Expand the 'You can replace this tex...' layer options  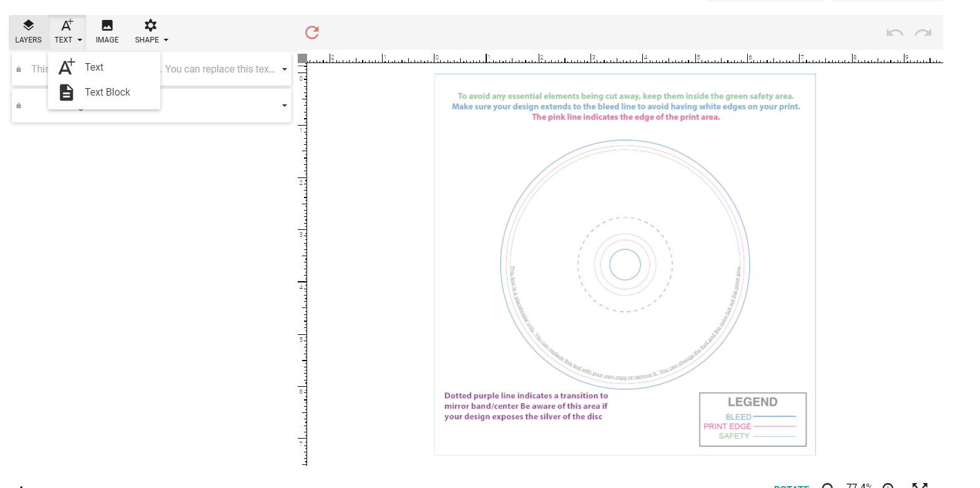coord(285,69)
